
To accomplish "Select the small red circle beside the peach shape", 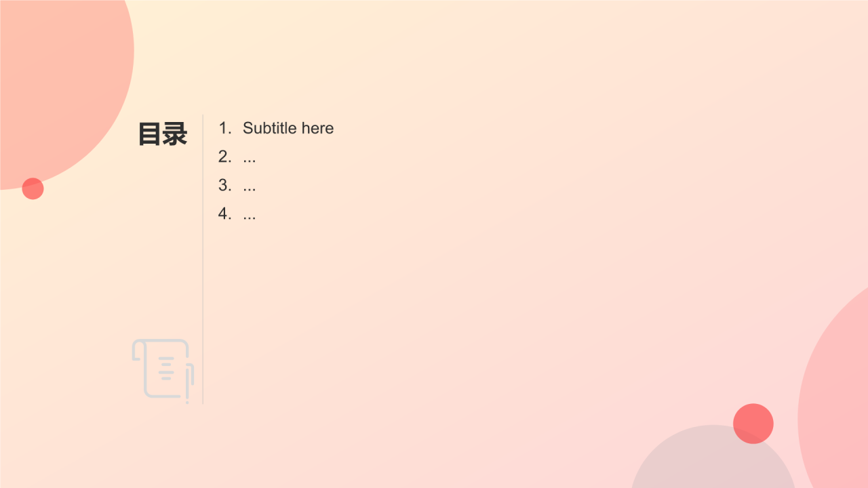I will point(33,188).
